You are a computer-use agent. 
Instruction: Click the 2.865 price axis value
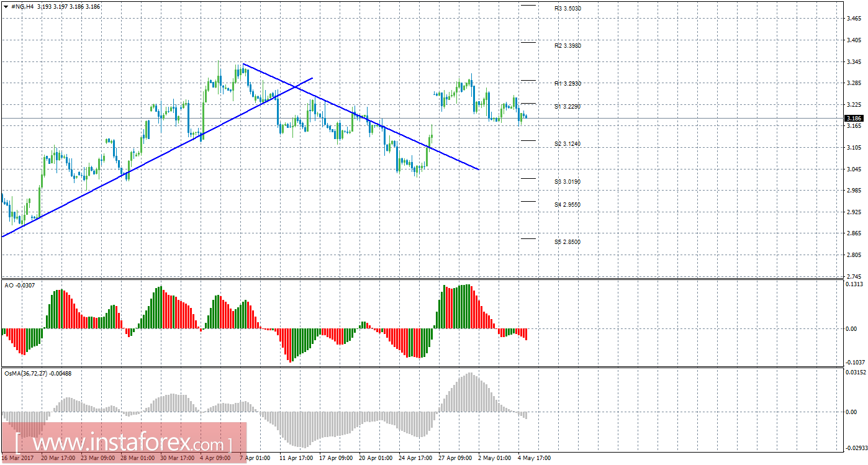tap(854, 233)
